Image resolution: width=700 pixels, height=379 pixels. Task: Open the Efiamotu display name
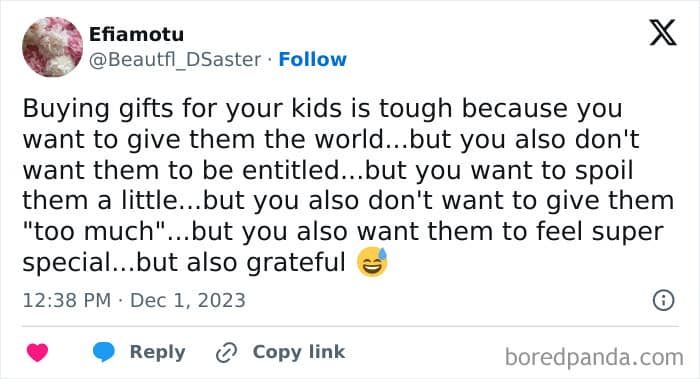point(136,34)
